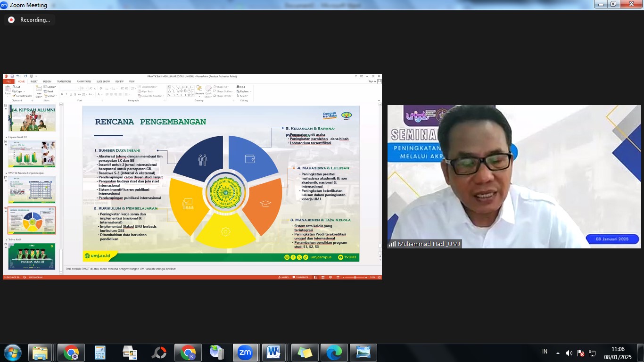This screenshot has height=362, width=644.
Task: Select the Format Painter tool
Action: tap(23, 96)
